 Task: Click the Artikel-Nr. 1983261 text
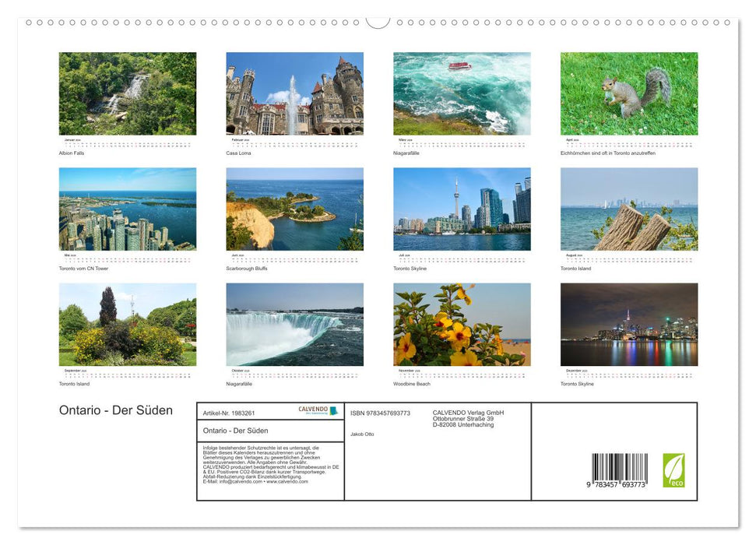(229, 413)
